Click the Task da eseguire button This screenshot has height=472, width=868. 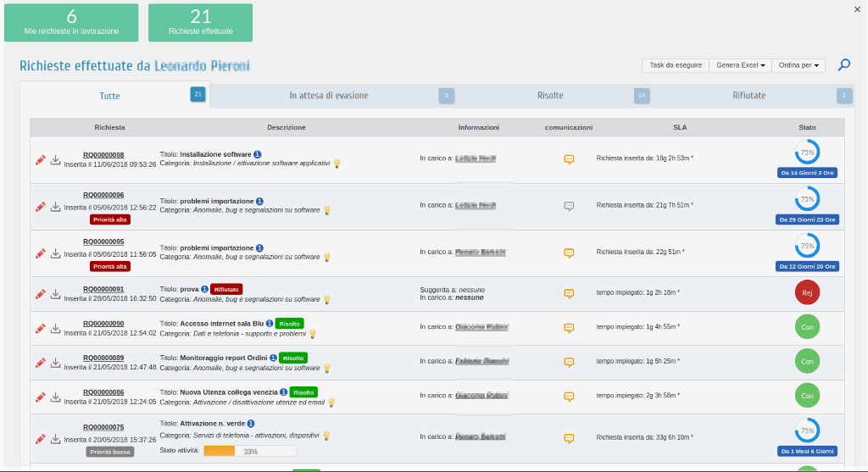pos(676,65)
